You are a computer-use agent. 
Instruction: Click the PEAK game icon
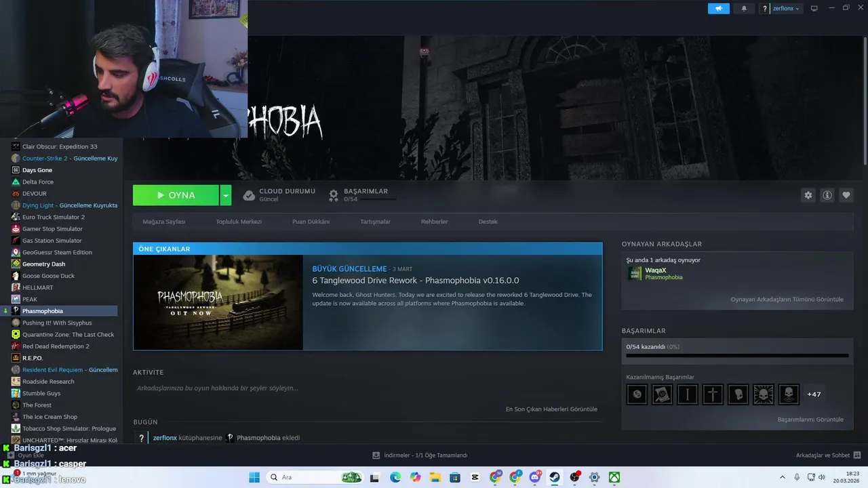coord(16,299)
